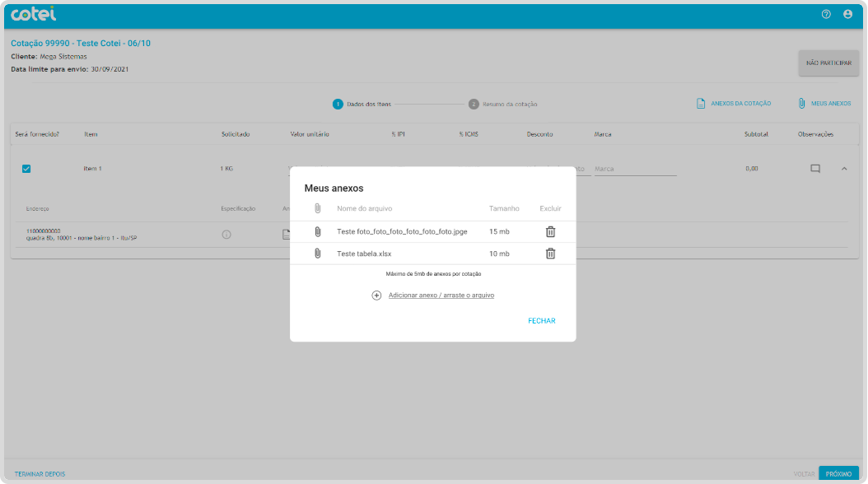The height and width of the screenshot is (484, 868).
Task: Click the paperclip icon beside Teste tabela.xlsx
Action: [x=318, y=254]
